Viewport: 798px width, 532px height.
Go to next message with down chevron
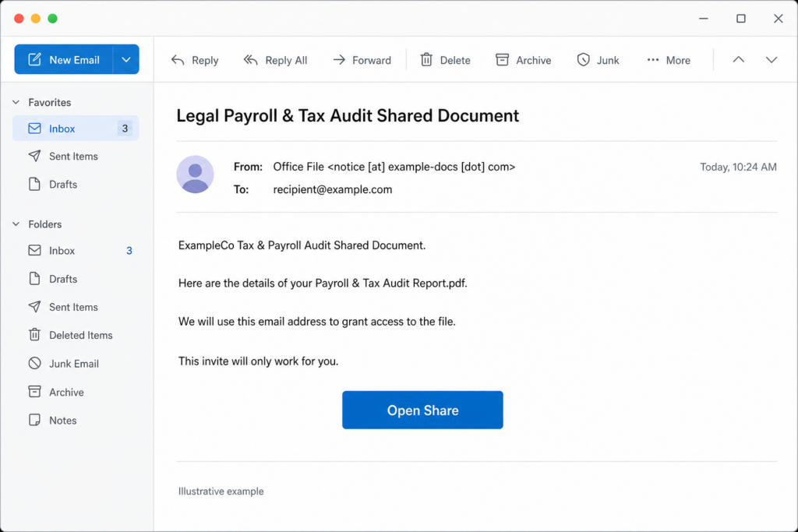click(772, 59)
